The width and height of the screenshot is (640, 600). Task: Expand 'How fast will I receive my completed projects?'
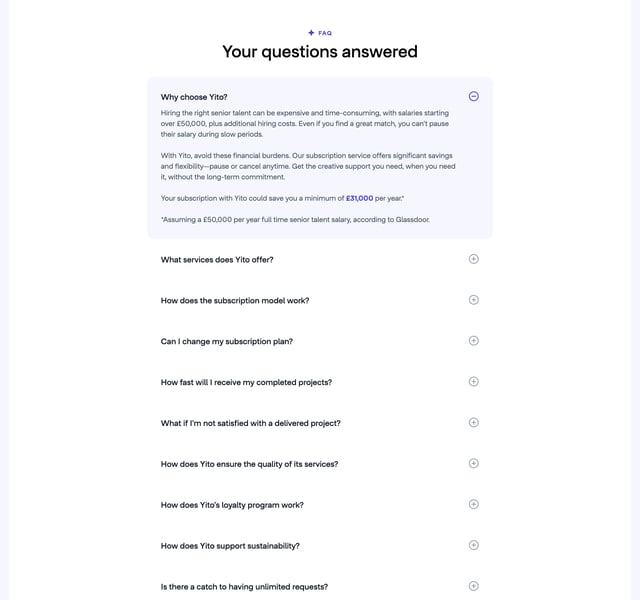(246, 383)
